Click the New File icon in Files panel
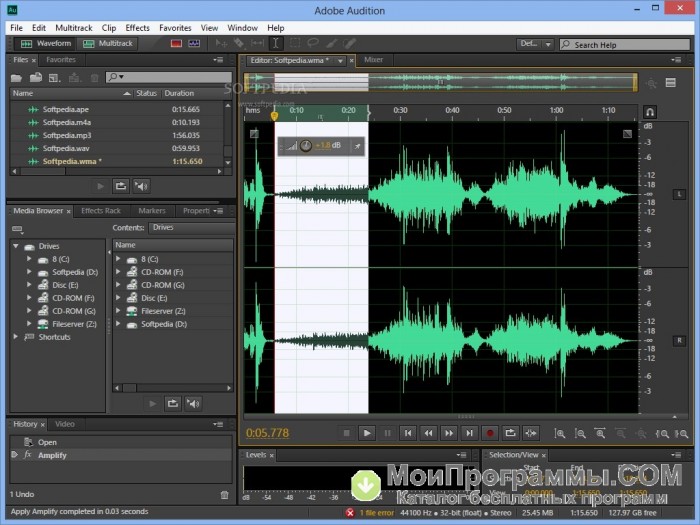Viewport: 700px width, 525px height. 54,78
